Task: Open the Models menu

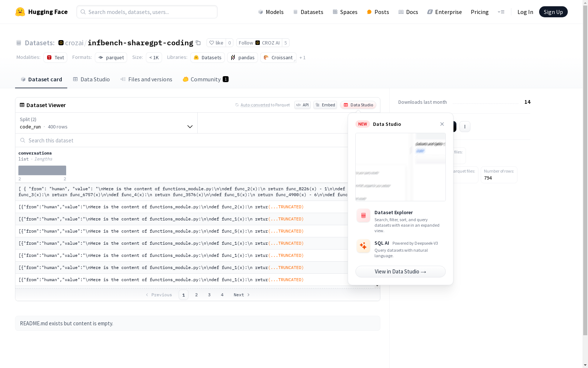Action: [x=271, y=12]
